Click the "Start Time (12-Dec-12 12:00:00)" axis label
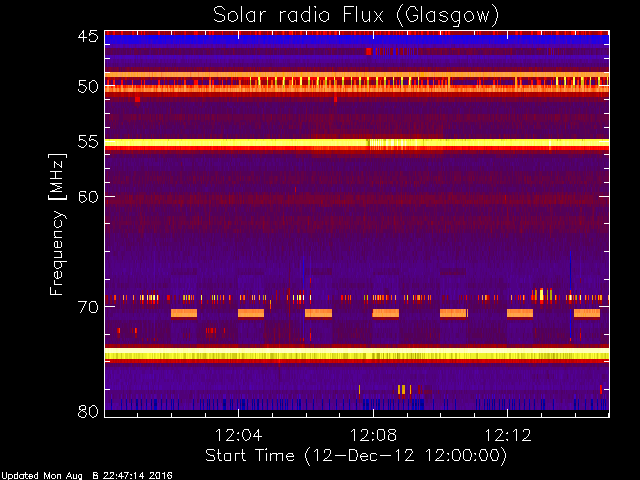 356,456
